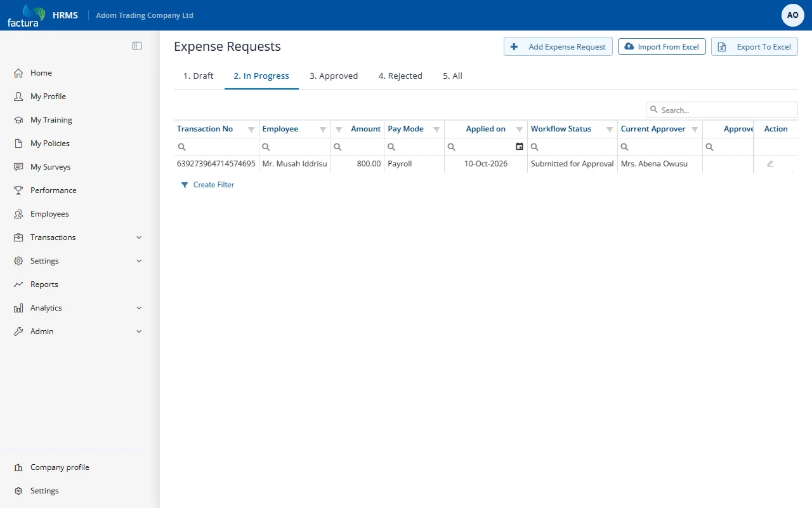Switch to the 1. Draft tab

(x=199, y=76)
